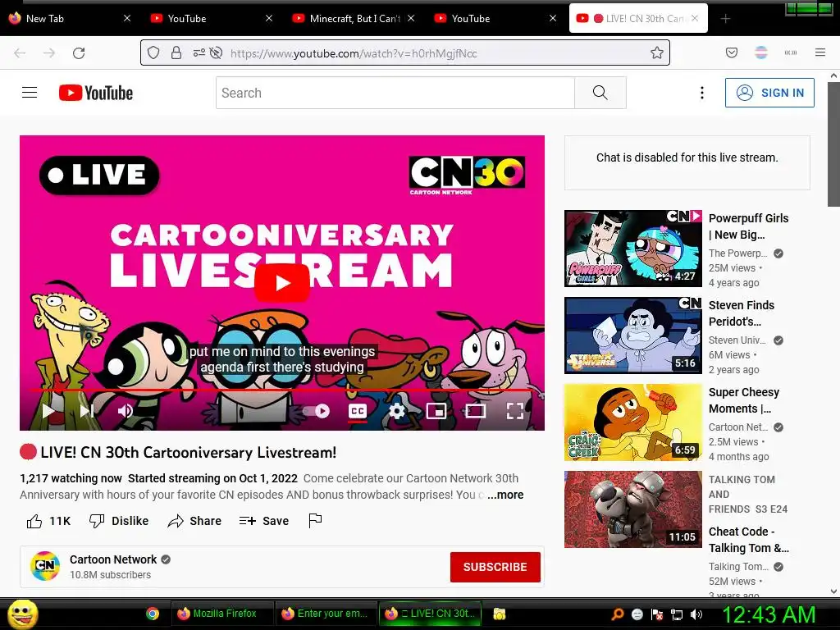Toggle the autoplay switch in player
The width and height of the screenshot is (840, 630).
point(317,411)
